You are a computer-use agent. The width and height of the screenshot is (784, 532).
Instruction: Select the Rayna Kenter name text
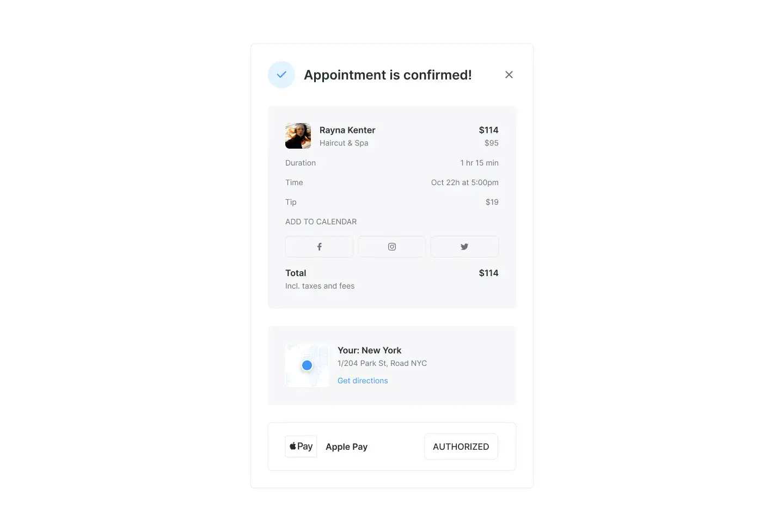pos(347,130)
